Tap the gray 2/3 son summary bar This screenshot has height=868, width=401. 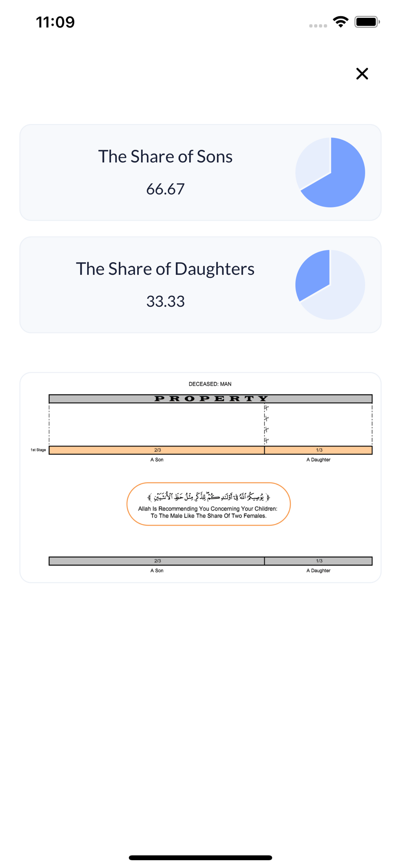[157, 561]
